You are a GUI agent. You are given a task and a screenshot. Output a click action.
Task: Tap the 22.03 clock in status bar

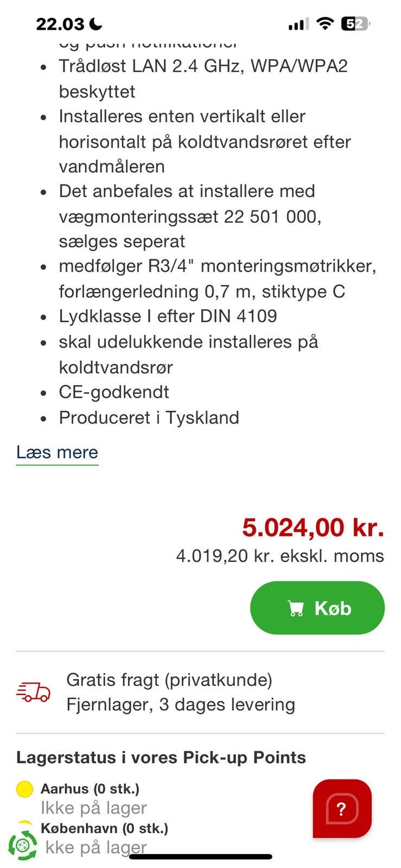(60, 24)
